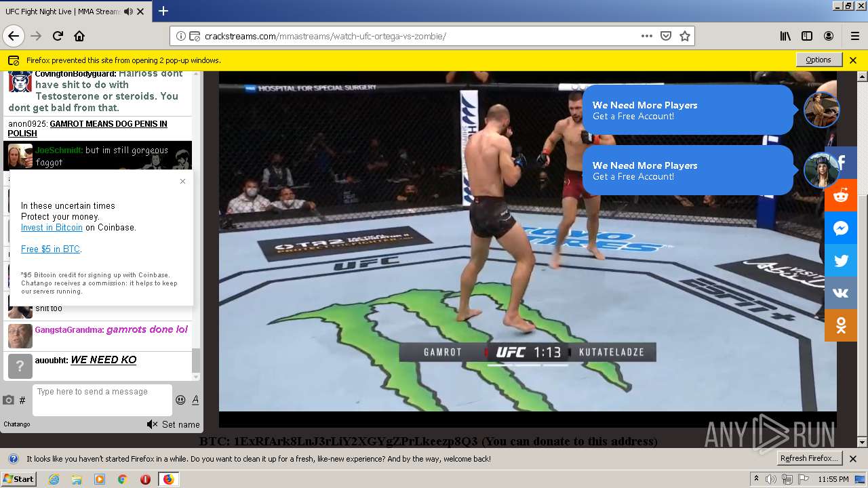Click the CovingtonBodyguard avatar
Viewport: 868px width, 488px height.
(20, 82)
